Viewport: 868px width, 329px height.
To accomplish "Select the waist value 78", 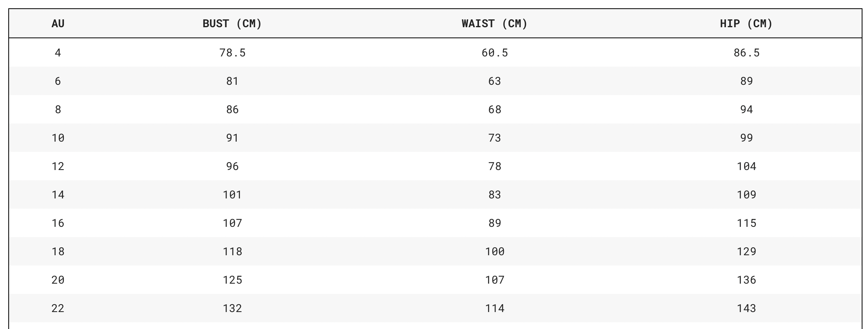I will [494, 166].
